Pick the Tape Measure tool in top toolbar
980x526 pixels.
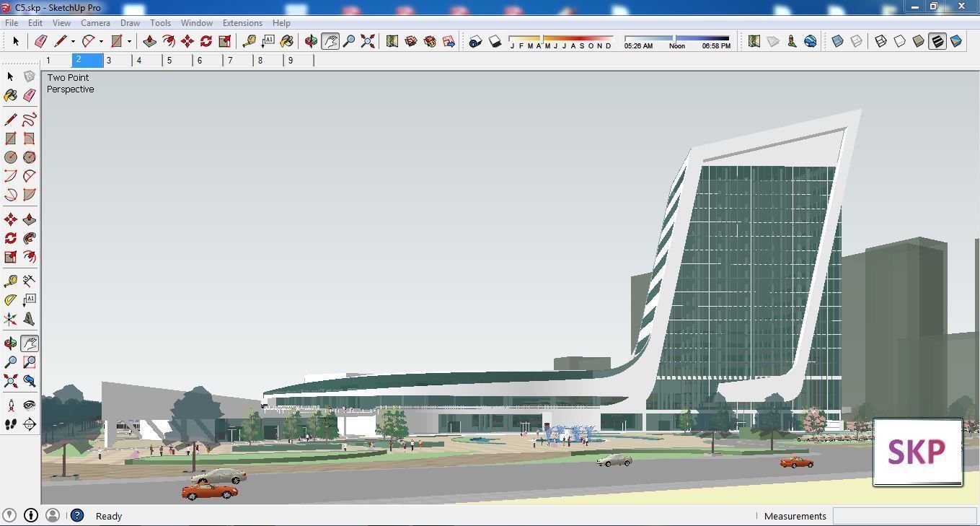click(250, 41)
